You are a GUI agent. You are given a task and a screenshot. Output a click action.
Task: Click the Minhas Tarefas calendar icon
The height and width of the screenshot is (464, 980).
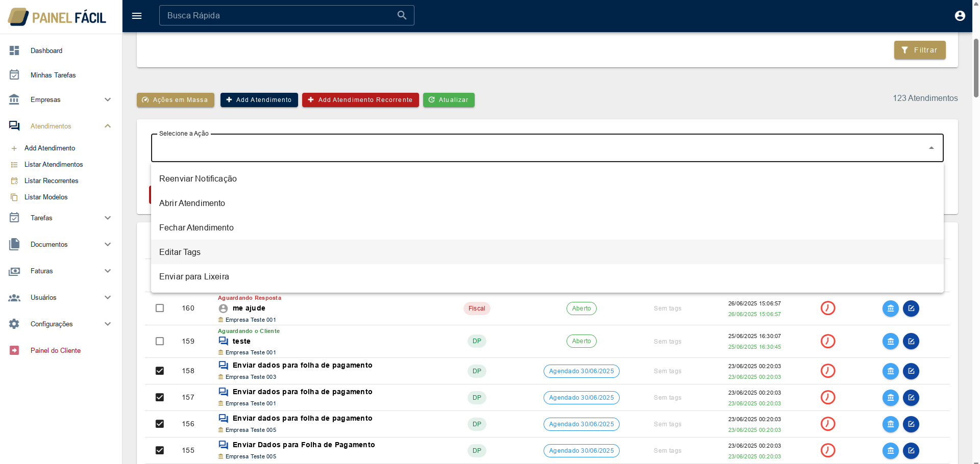[x=14, y=75]
